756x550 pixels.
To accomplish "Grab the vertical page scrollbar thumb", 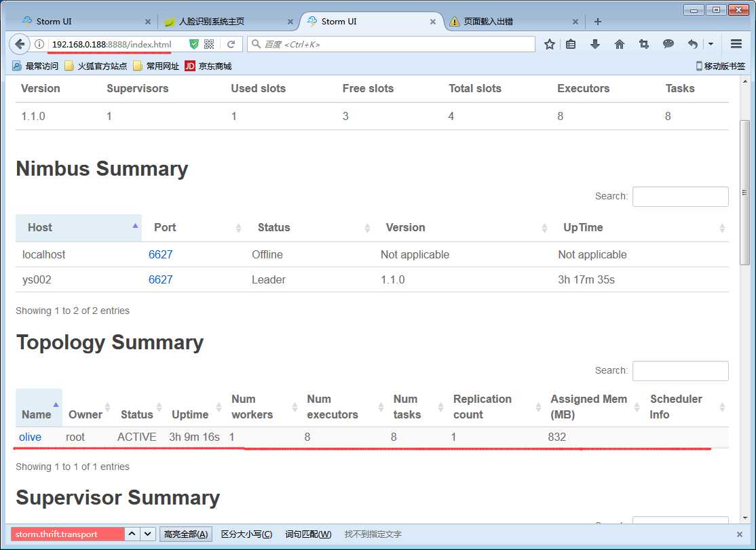I will click(x=745, y=193).
